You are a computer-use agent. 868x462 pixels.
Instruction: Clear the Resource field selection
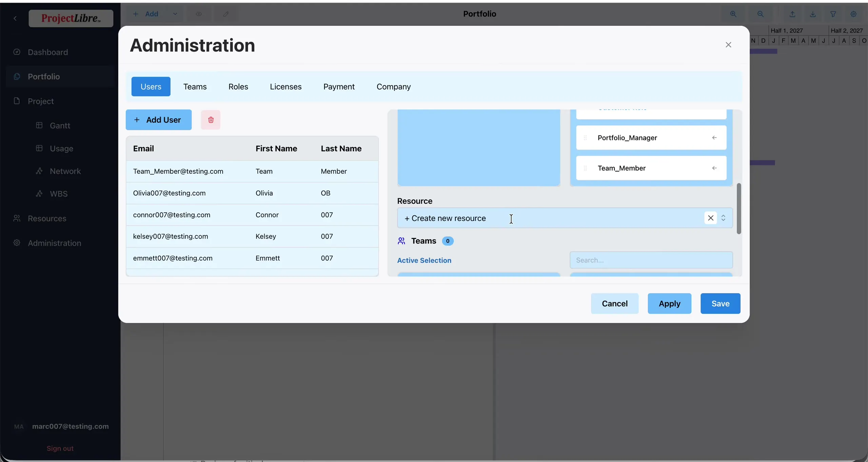[x=710, y=218]
